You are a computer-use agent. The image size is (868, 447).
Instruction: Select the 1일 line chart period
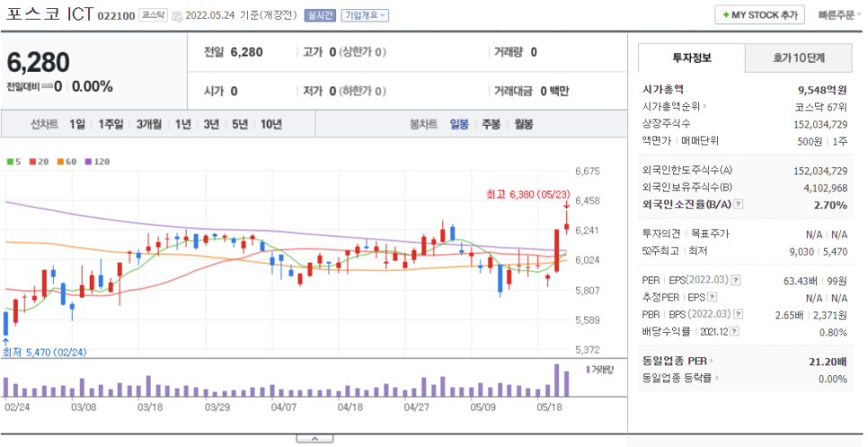pyautogui.click(x=77, y=124)
